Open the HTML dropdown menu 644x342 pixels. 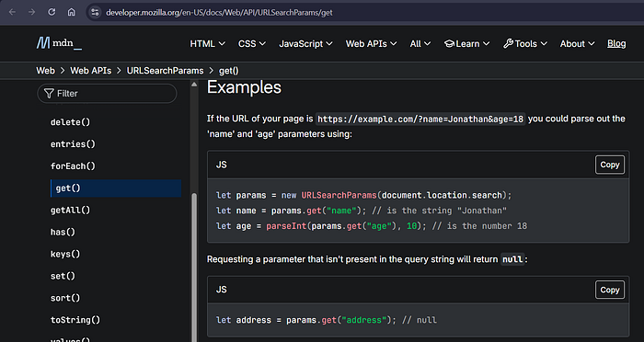pyautogui.click(x=207, y=43)
